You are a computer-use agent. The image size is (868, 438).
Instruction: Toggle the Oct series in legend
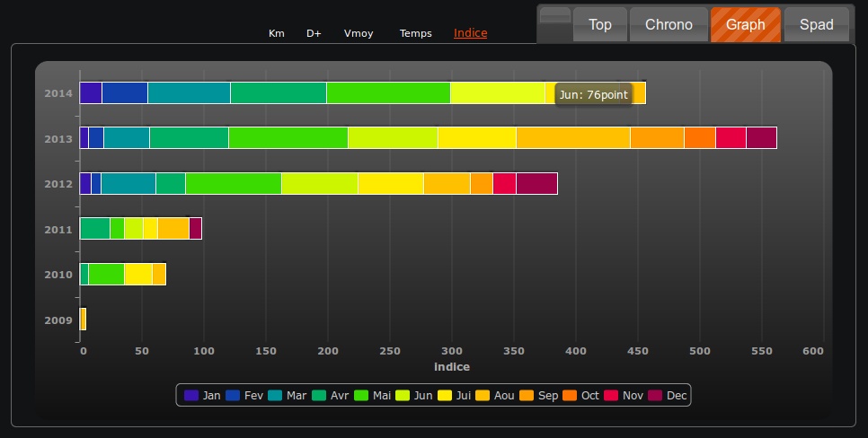[580, 396]
